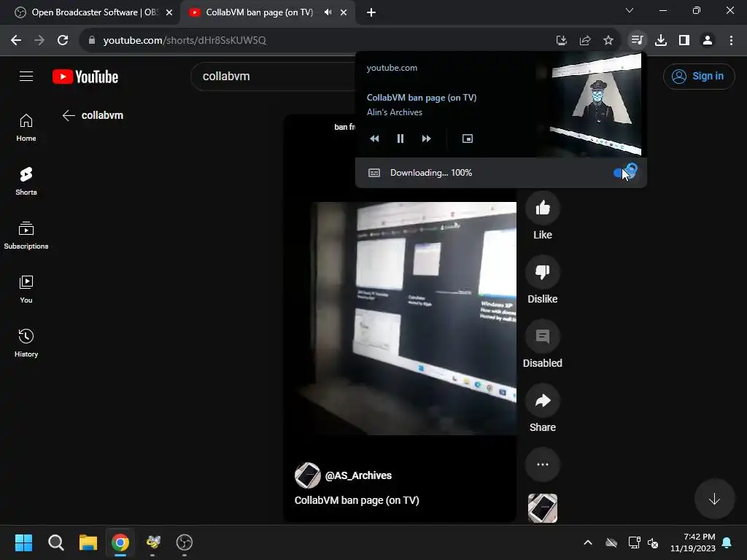
Task: Open Shorts in the sidebar
Action: click(x=26, y=182)
